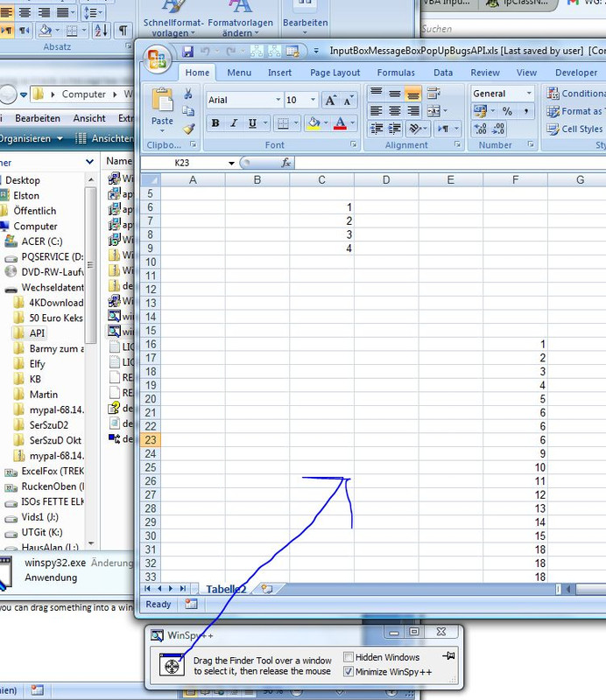Click the Cell Styles button
This screenshot has height=700, width=606.
pyautogui.click(x=574, y=129)
